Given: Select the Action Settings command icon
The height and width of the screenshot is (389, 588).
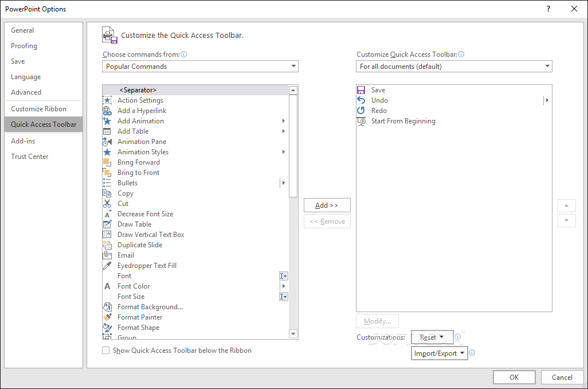Looking at the screenshot, I should tap(107, 100).
